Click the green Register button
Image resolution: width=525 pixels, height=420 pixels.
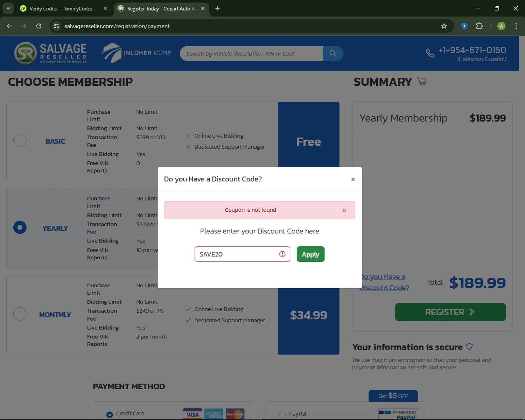click(450, 312)
